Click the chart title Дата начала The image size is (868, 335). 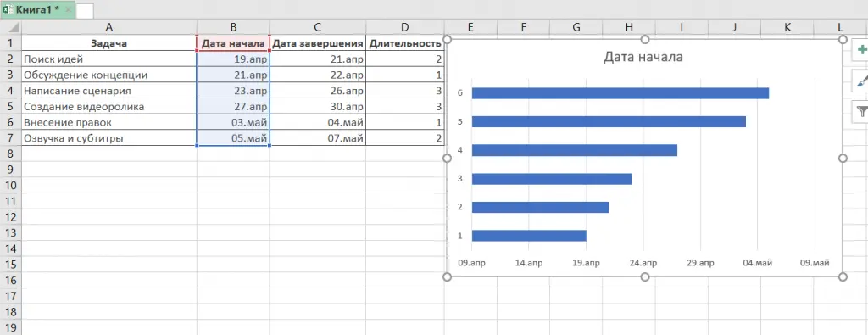click(643, 57)
